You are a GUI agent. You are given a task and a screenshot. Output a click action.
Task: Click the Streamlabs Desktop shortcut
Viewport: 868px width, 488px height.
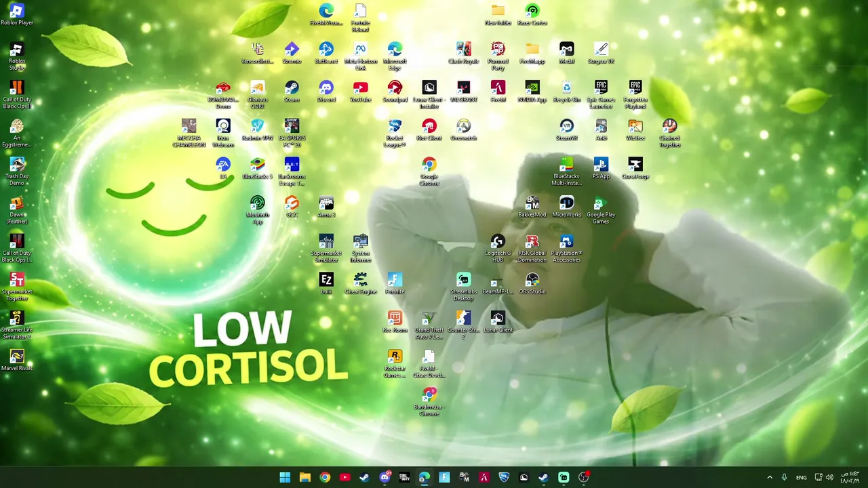(x=464, y=287)
